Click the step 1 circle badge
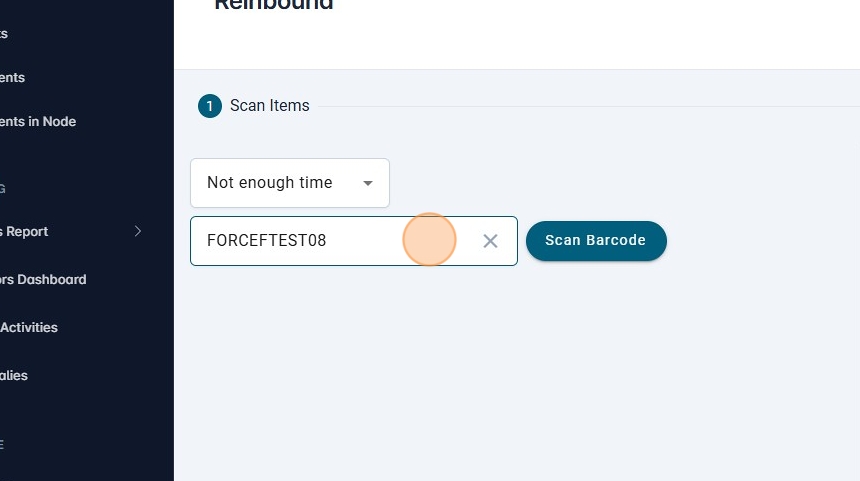This screenshot has width=860, height=481. (x=210, y=106)
